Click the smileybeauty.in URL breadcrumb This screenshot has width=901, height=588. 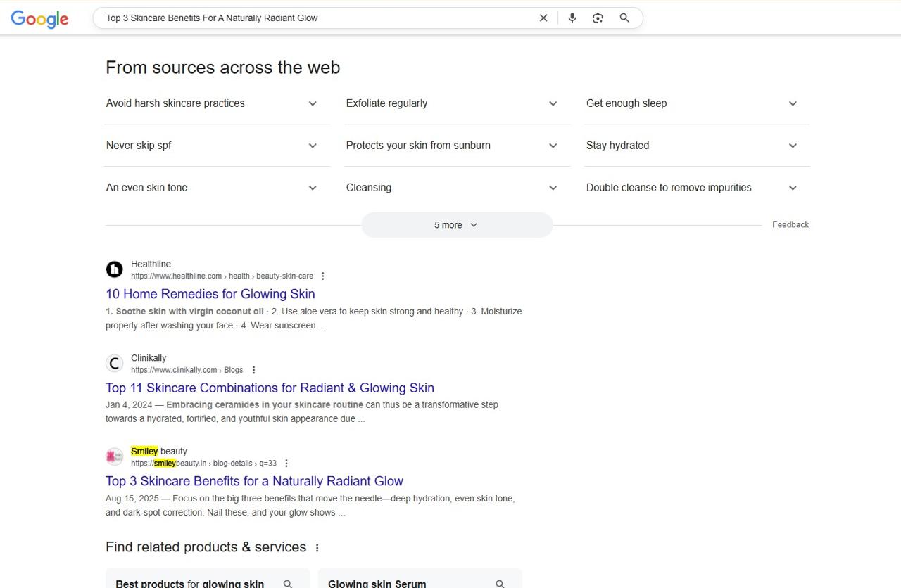pyautogui.click(x=203, y=464)
